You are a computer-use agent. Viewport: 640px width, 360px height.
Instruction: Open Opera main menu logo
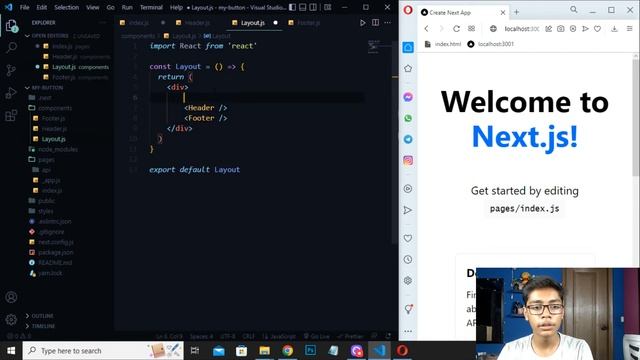408,10
